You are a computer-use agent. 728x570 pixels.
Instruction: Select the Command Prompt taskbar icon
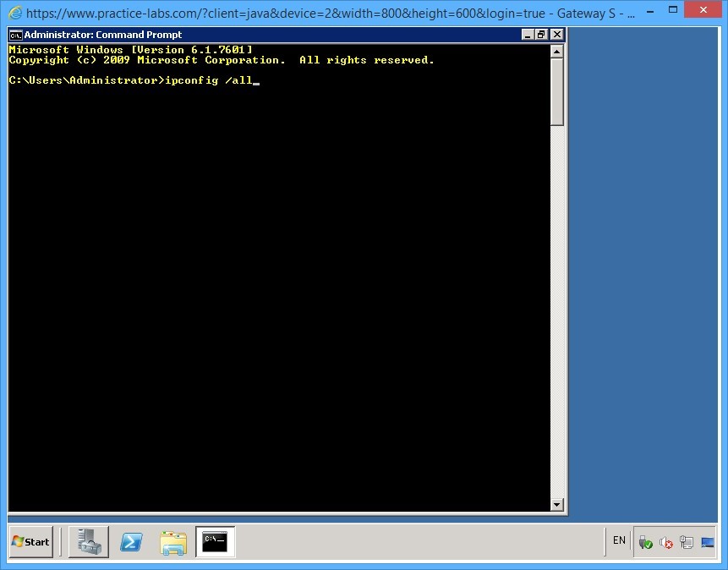tap(215, 542)
